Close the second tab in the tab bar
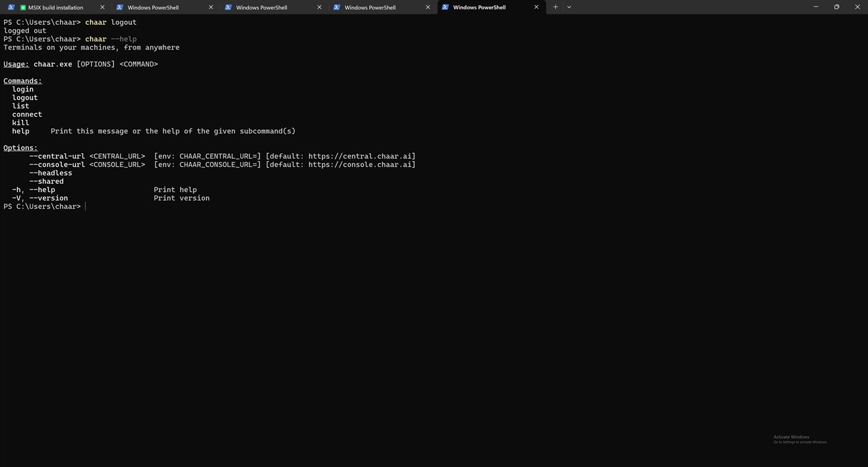 click(211, 7)
